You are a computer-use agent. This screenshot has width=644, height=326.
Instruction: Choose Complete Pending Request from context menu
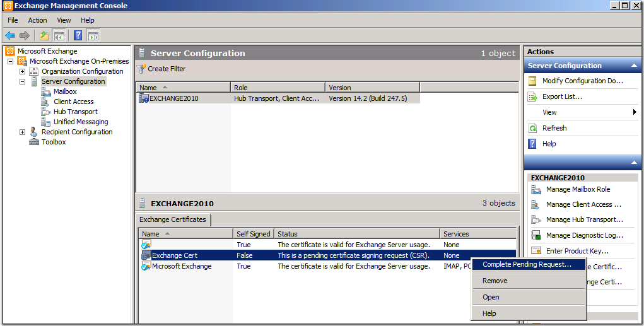click(528, 264)
